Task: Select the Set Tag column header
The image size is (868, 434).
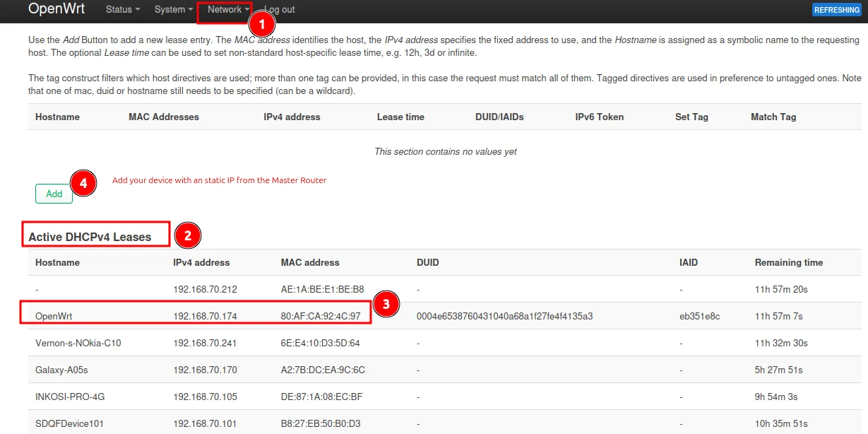Action: tap(691, 117)
